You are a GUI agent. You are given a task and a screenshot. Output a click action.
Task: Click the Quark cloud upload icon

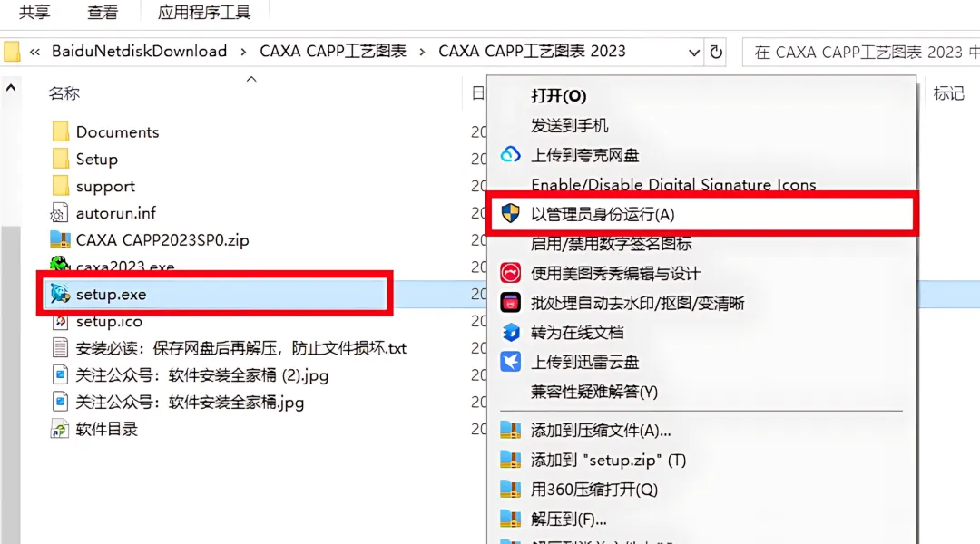point(511,154)
